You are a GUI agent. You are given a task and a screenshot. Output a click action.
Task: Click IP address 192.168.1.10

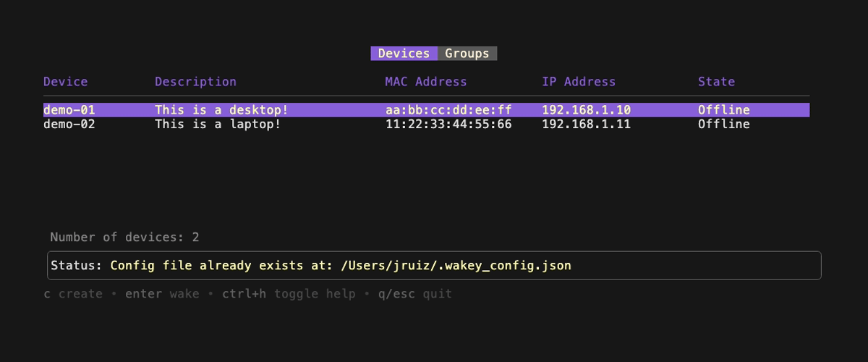587,110
